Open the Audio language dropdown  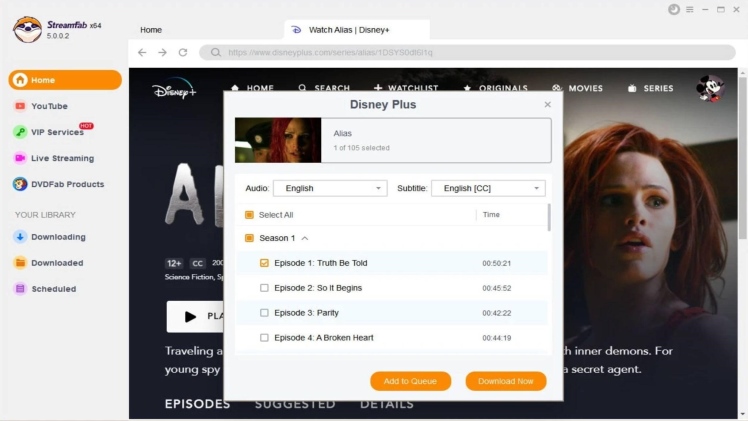coord(329,188)
